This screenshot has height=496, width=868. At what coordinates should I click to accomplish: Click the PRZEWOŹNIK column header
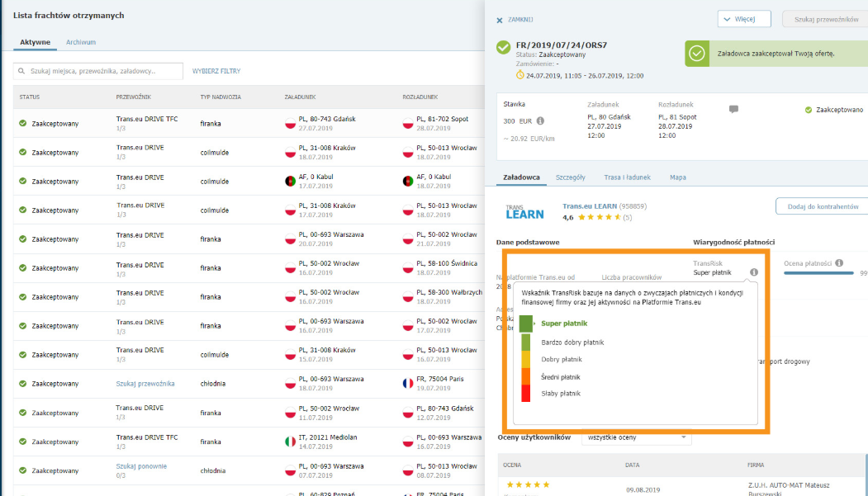pos(134,97)
